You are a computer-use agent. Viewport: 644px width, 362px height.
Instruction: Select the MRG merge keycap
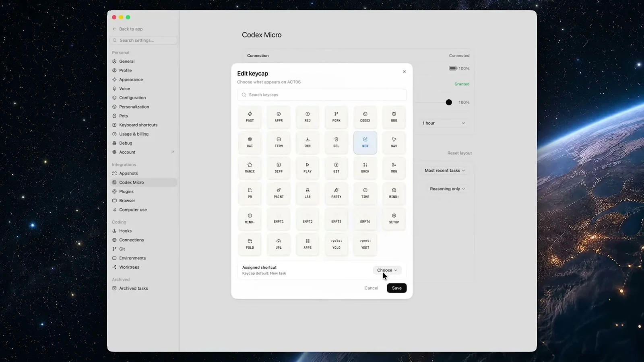tap(394, 168)
